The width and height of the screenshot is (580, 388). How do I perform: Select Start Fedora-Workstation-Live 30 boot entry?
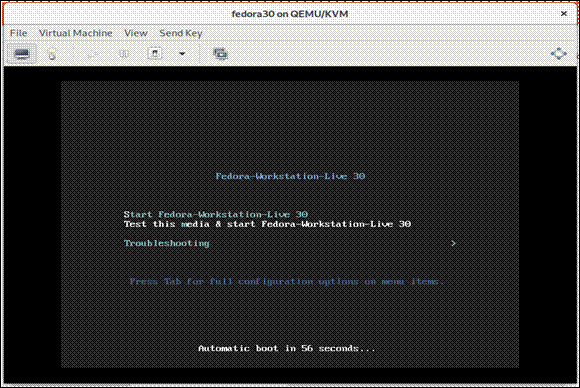(216, 214)
